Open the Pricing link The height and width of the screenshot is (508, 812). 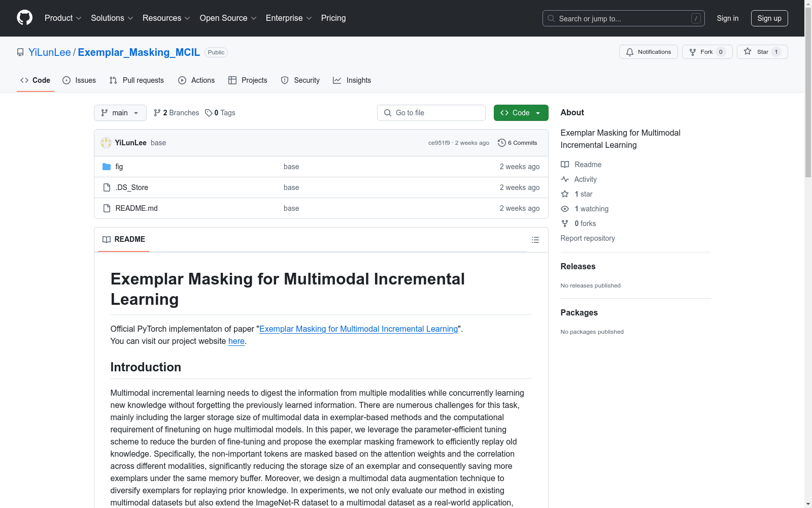point(333,18)
